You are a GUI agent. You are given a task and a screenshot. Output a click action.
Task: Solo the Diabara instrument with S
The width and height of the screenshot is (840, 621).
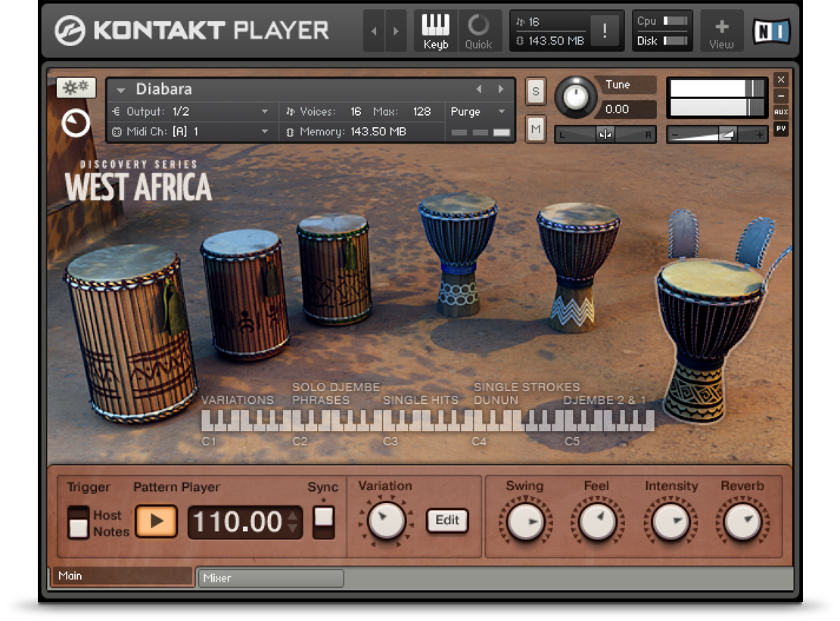pyautogui.click(x=535, y=92)
